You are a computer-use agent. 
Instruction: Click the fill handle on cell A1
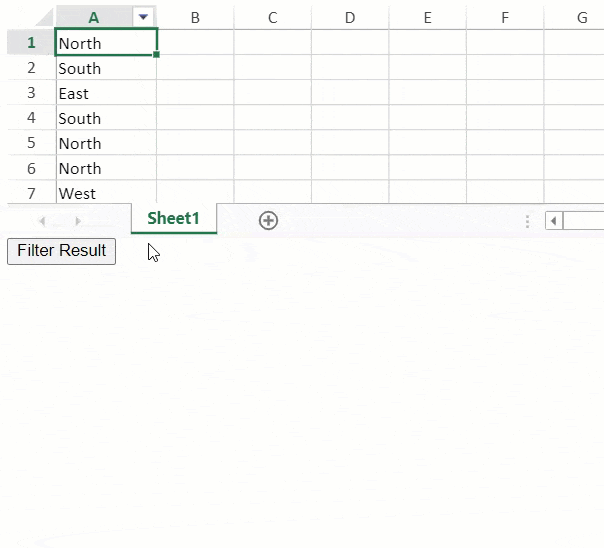point(156,55)
